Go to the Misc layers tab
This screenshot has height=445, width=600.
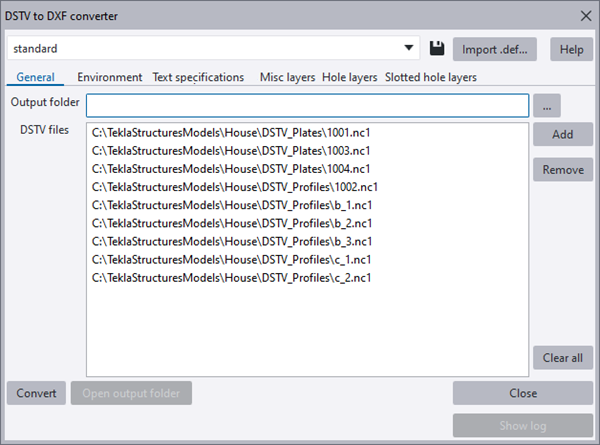[x=287, y=77]
